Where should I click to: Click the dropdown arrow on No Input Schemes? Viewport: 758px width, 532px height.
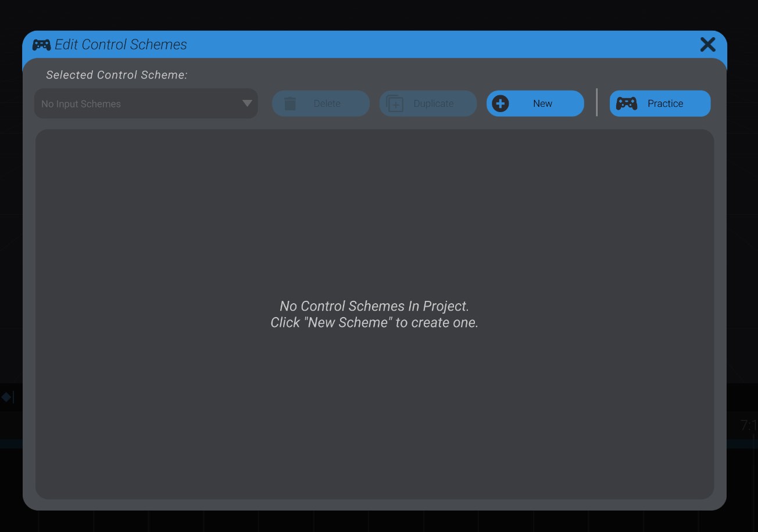coord(247,103)
